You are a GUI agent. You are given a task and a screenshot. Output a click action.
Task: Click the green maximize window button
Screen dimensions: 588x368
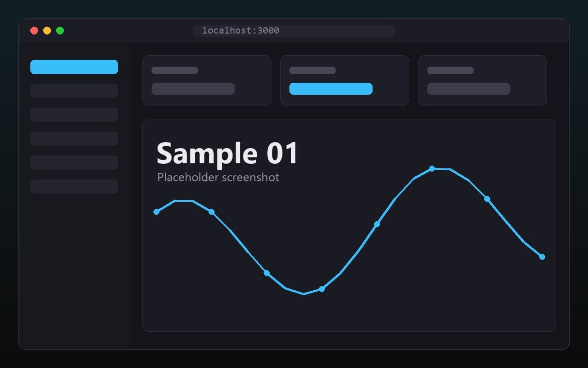[x=60, y=31]
